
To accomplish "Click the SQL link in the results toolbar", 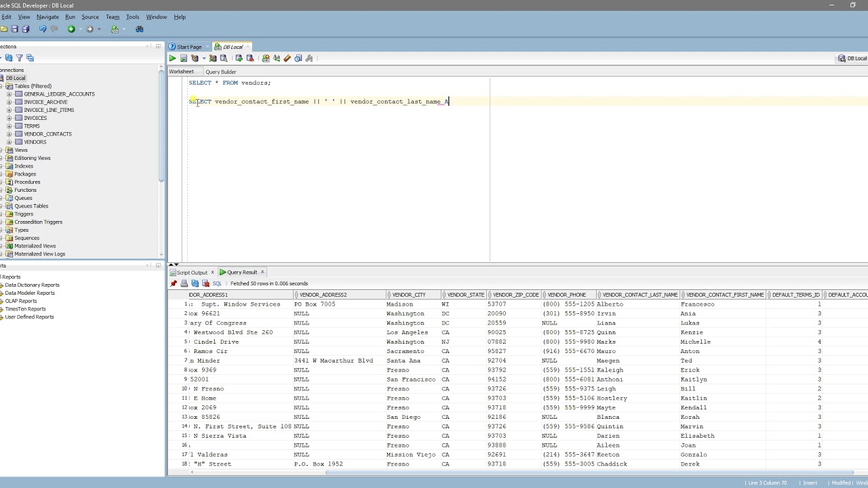I will click(217, 283).
